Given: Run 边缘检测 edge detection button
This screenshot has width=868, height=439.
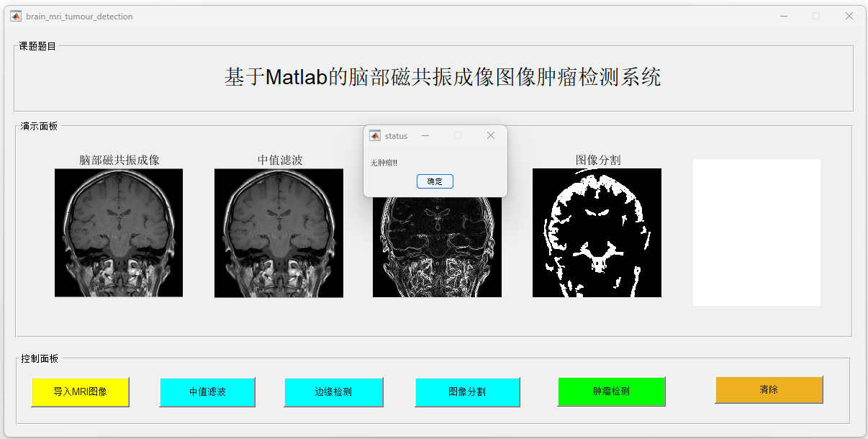Looking at the screenshot, I should pos(333,392).
